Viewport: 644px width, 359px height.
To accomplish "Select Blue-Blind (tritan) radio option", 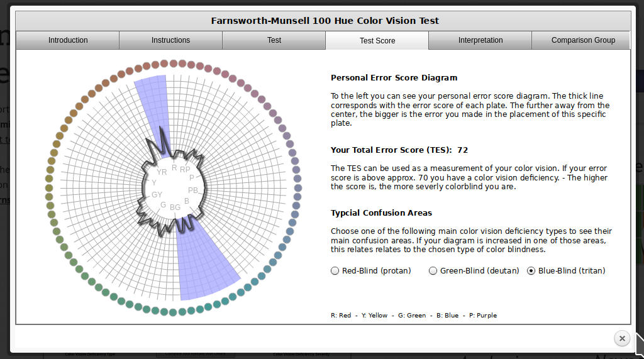I will click(531, 271).
